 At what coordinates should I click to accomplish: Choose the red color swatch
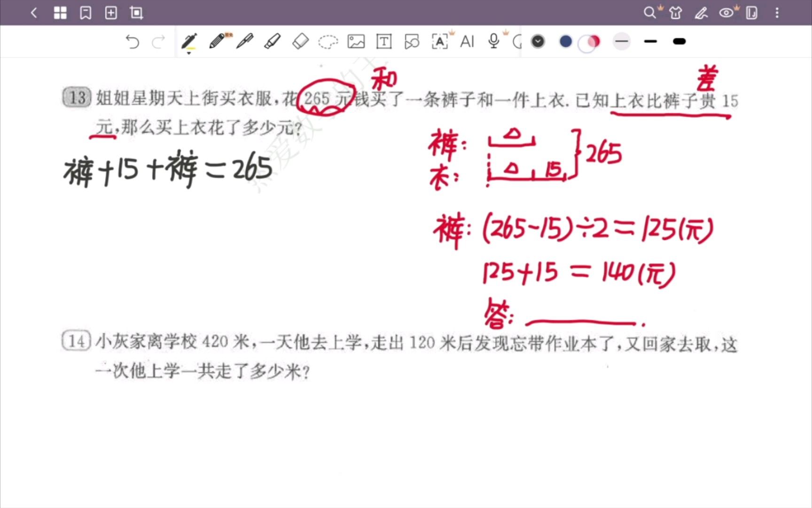click(593, 41)
